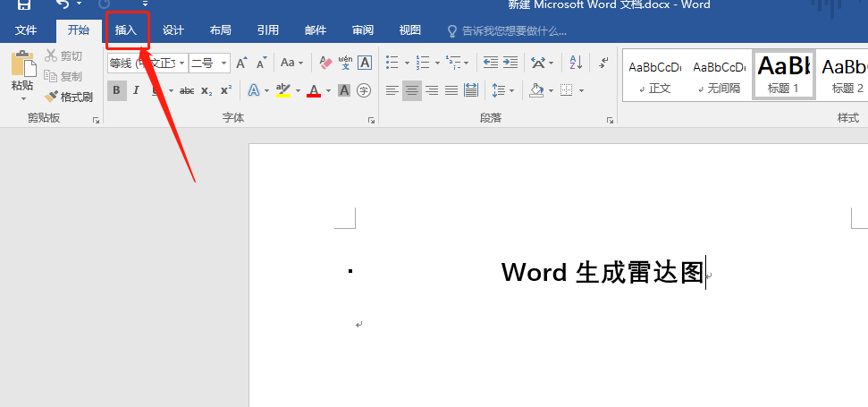Click the Distributed alignment icon
This screenshot has height=407, width=868.
(x=471, y=90)
